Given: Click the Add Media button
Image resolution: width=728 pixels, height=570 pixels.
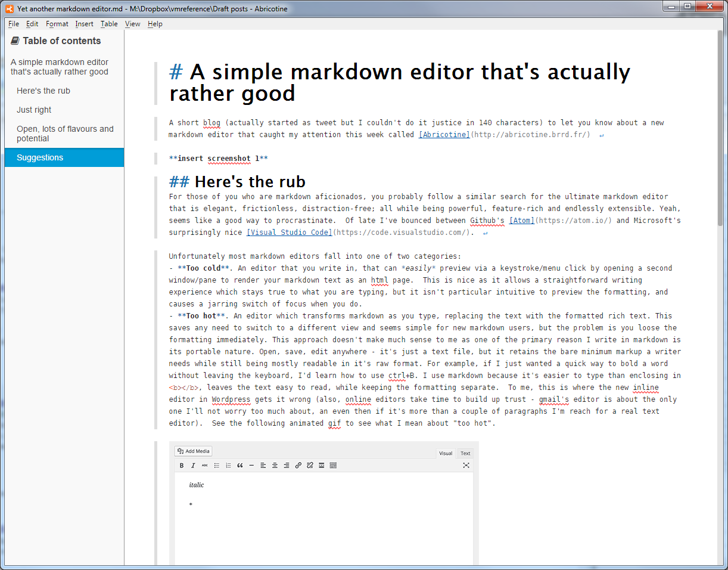Looking at the screenshot, I should point(194,451).
